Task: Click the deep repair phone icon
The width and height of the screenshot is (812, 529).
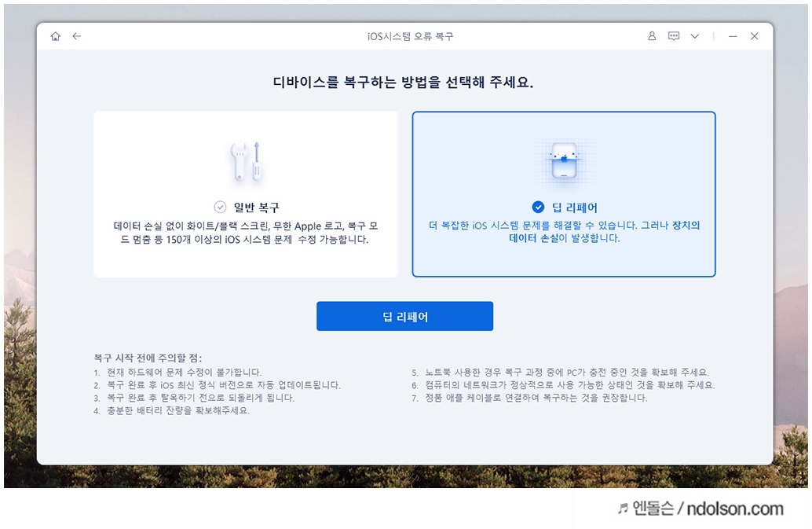Action: [x=564, y=160]
